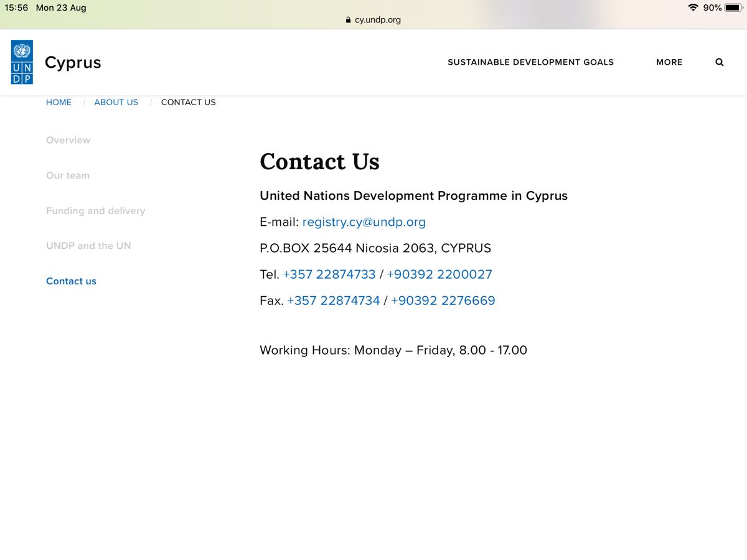The image size is (747, 560).
Task: Select Overview in the sidebar
Action: (68, 140)
